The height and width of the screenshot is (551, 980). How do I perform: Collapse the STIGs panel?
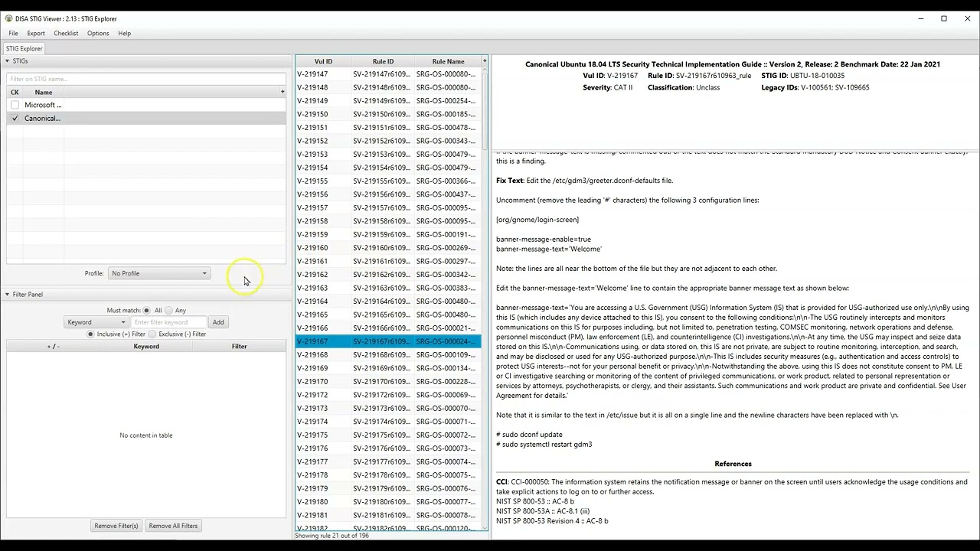pos(8,61)
